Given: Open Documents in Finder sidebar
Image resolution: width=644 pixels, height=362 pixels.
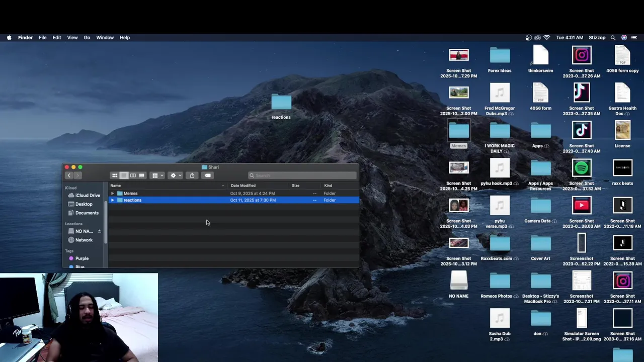Looking at the screenshot, I should [84, 213].
